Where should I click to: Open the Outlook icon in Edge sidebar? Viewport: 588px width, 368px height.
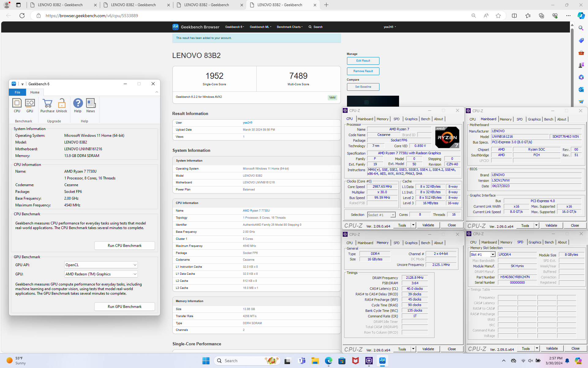click(581, 89)
